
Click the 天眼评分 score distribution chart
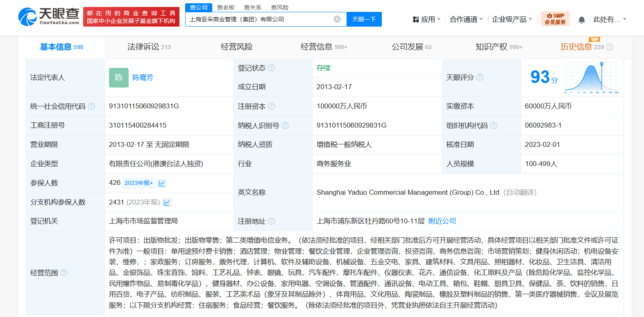tap(592, 78)
